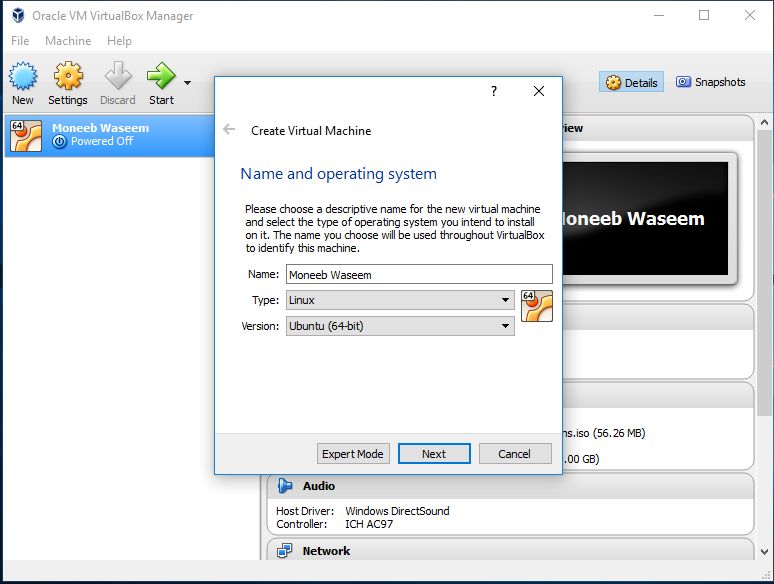Click the Powered Off status icon
774x584 pixels.
click(x=59, y=142)
